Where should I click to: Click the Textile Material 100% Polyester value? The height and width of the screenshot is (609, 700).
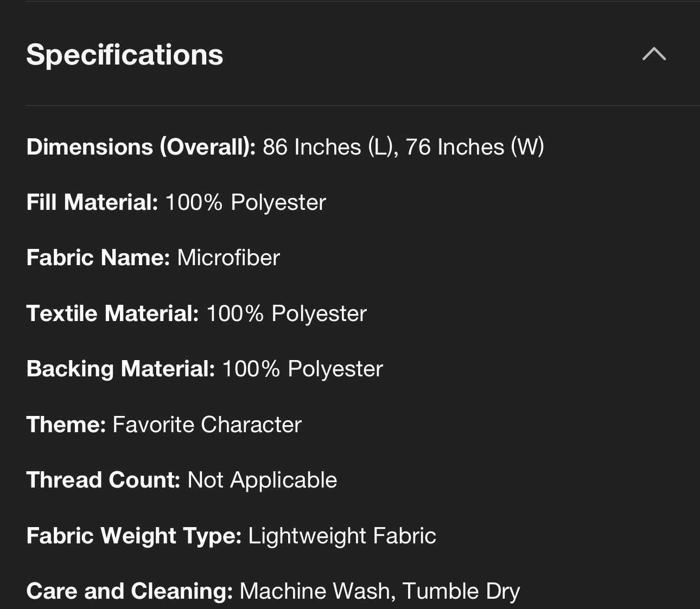click(287, 313)
